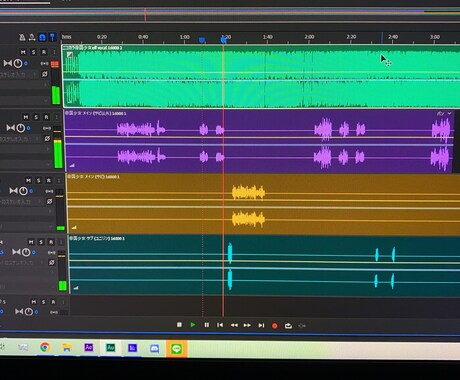Mute the teal clip track
460x380 pixels.
pyautogui.click(x=31, y=242)
